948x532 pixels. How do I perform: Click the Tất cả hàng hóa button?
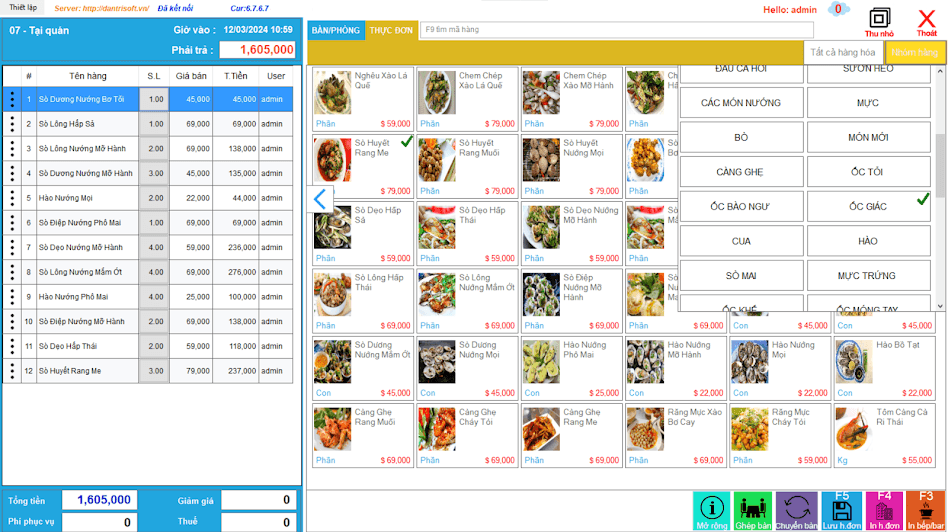tap(843, 52)
